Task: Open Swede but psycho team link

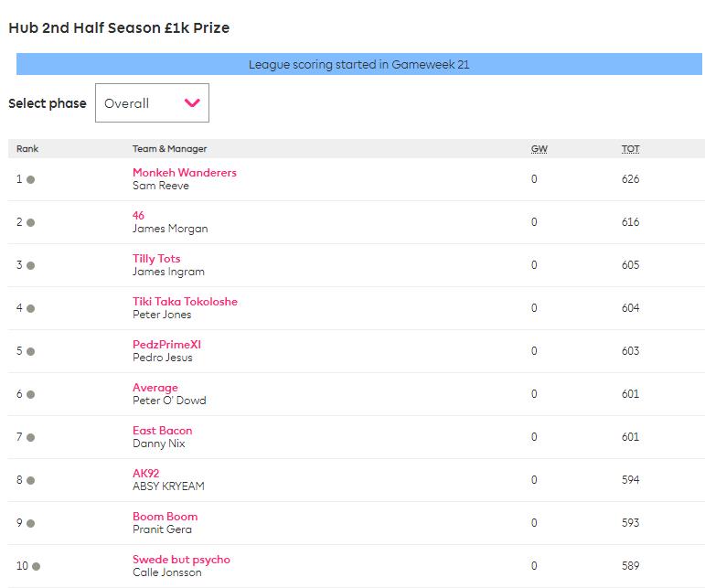Action: tap(181, 560)
